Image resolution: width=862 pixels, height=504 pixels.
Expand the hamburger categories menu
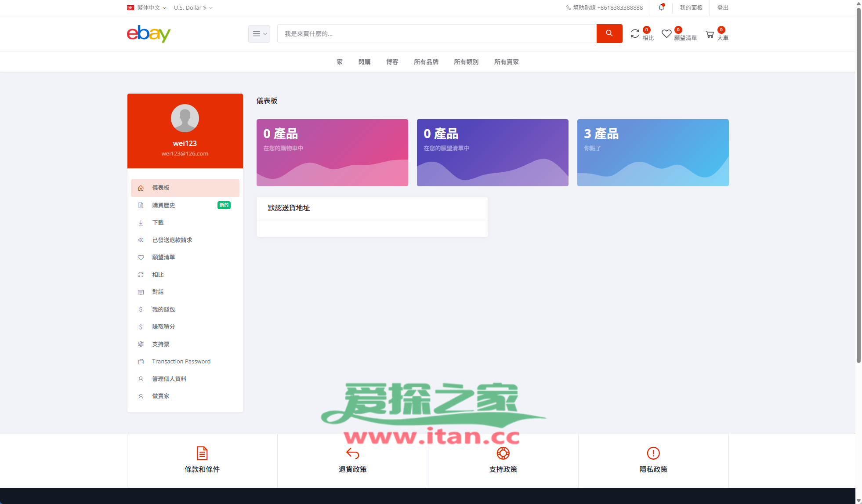pos(259,33)
